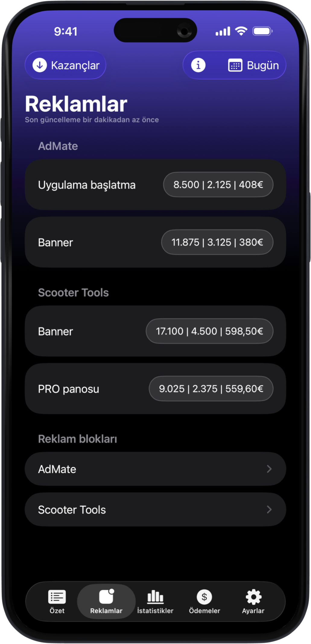Open the Ödemeler dollar icon
The width and height of the screenshot is (311, 644).
point(204,597)
